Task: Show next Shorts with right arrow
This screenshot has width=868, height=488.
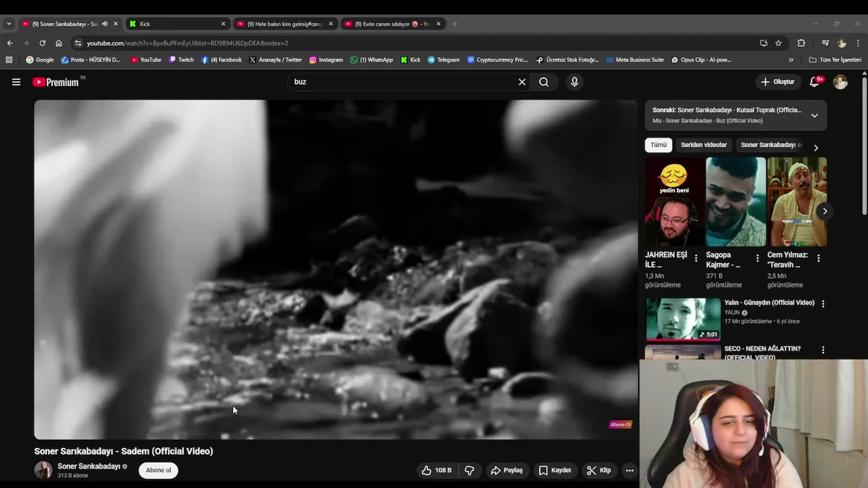Action: pos(825,211)
